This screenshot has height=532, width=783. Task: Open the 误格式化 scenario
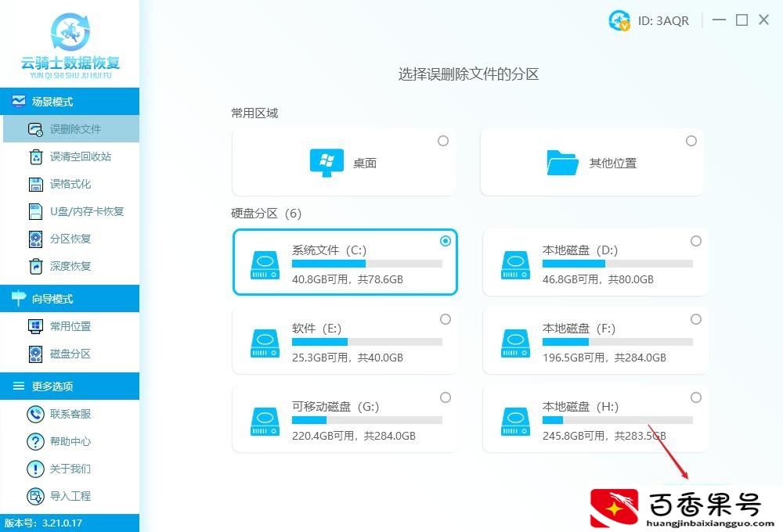[70, 184]
